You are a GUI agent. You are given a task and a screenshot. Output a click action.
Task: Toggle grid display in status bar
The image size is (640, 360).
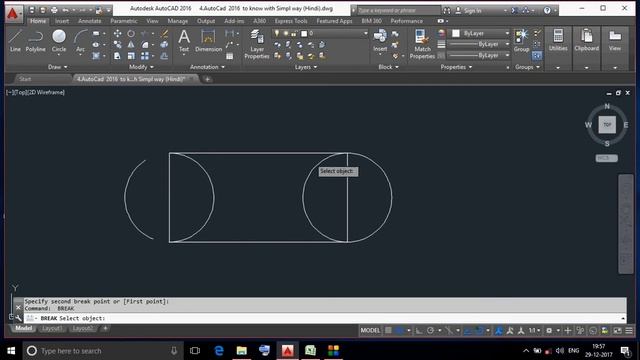click(x=388, y=331)
